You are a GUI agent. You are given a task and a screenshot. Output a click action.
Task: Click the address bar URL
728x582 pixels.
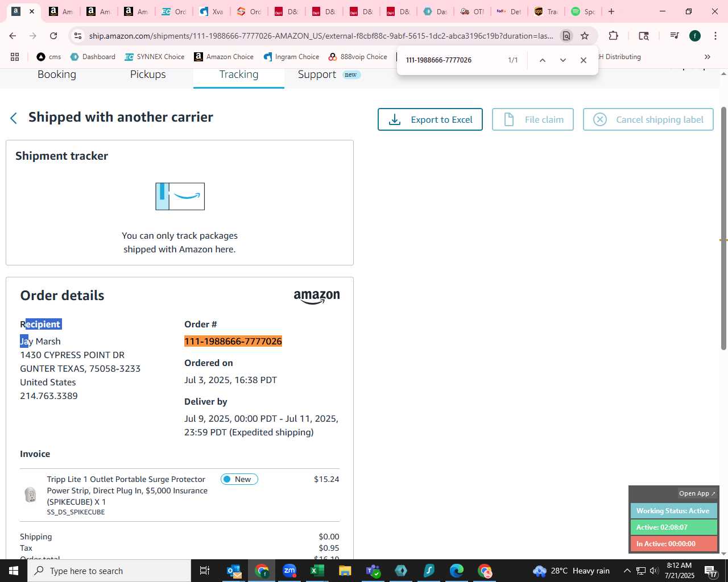[321, 36]
